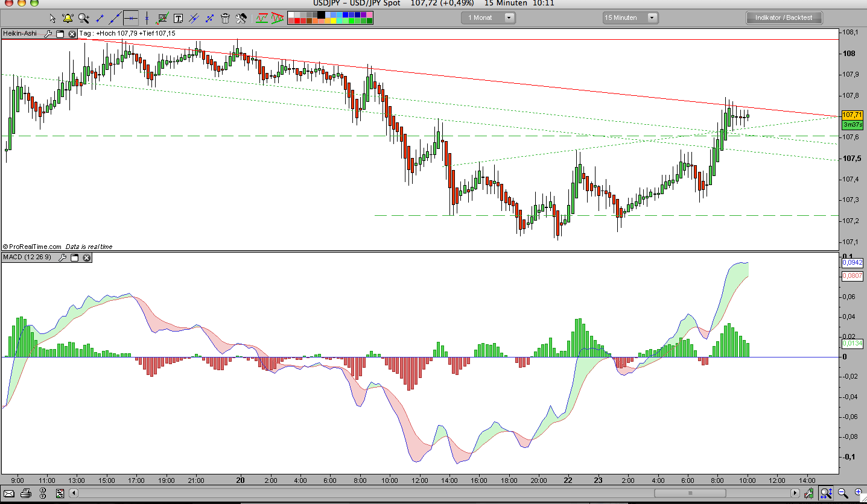Click the printer icon
The height and width of the screenshot is (504, 867).
pos(26,494)
